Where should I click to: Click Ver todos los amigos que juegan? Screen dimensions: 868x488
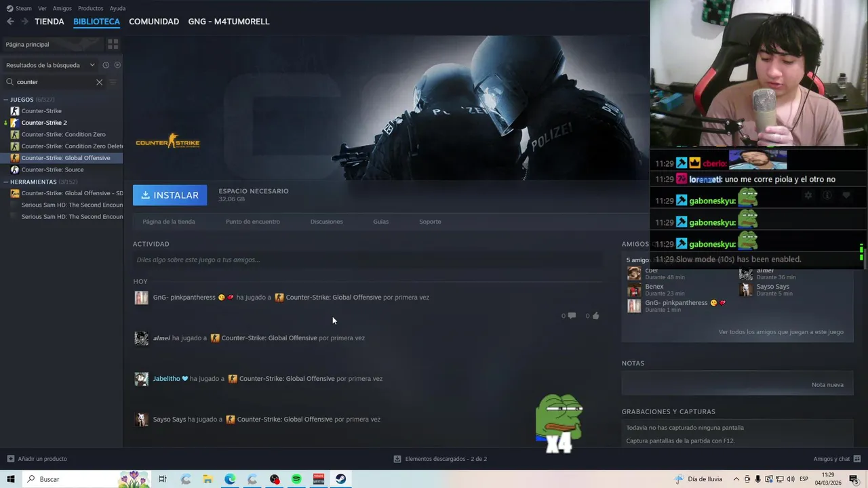point(781,332)
